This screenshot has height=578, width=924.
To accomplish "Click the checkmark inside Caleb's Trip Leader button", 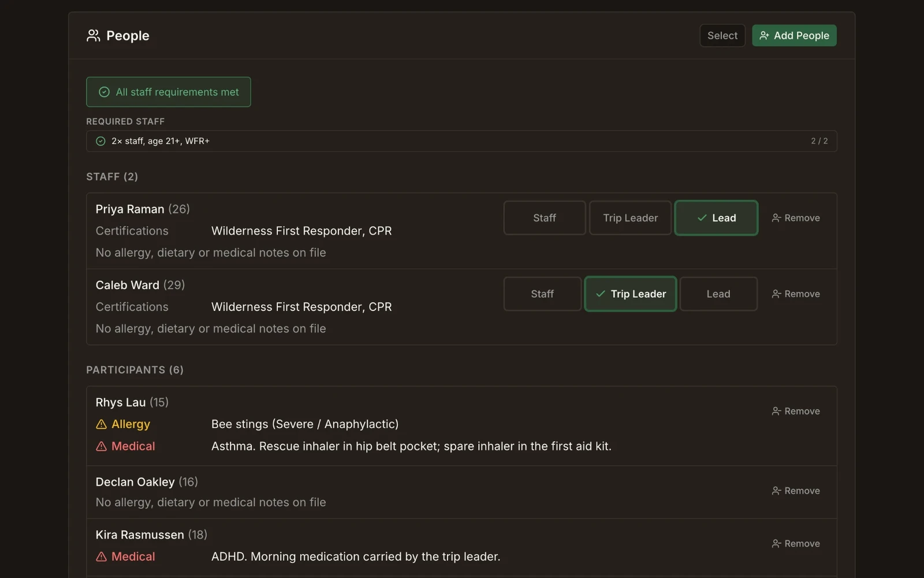I will pos(601,294).
